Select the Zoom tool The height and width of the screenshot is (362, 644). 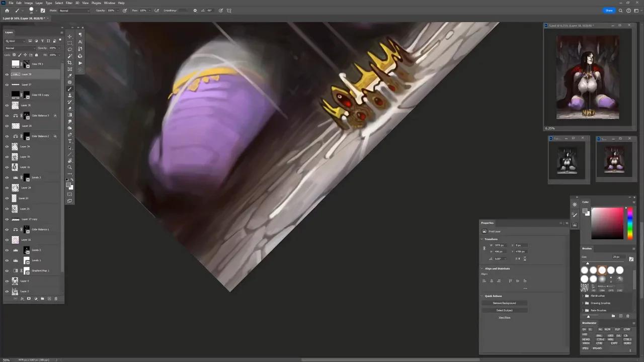[x=70, y=167]
